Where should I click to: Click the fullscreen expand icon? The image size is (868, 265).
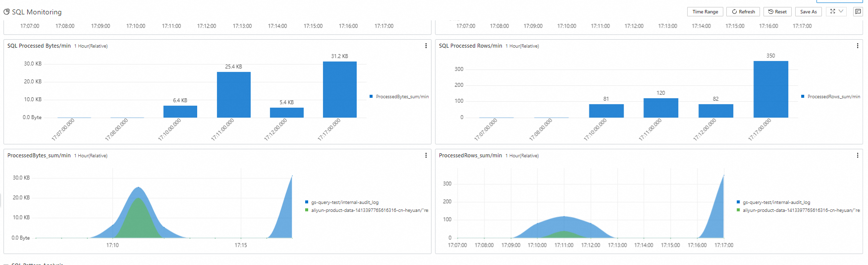(833, 11)
